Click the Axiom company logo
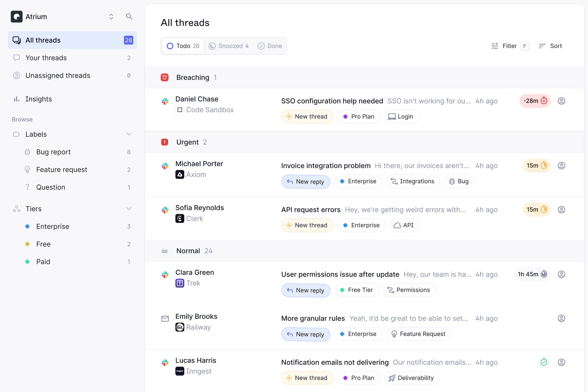 (180, 174)
